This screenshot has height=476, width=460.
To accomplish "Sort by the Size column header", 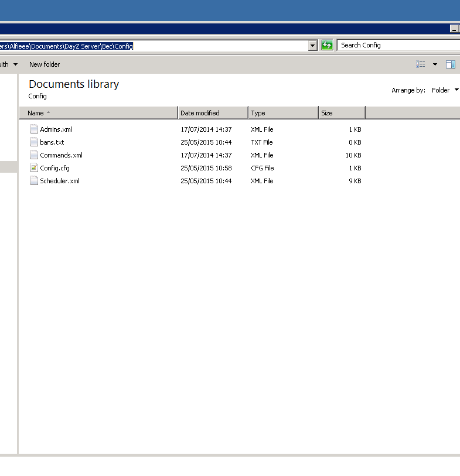I will (x=342, y=113).
